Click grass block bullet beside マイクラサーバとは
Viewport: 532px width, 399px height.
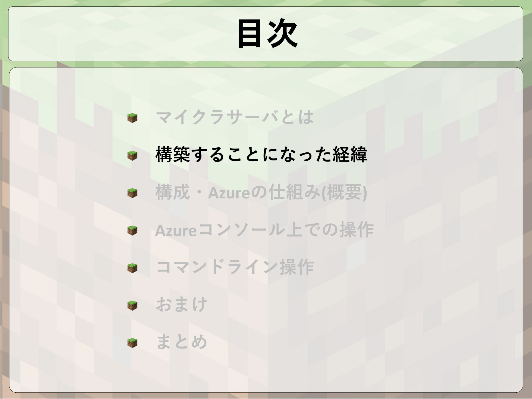132,118
